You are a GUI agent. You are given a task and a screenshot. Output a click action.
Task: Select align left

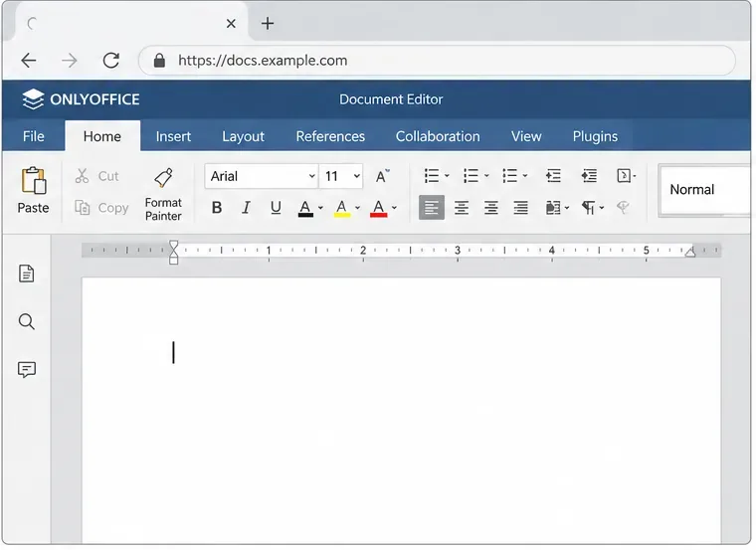click(432, 208)
